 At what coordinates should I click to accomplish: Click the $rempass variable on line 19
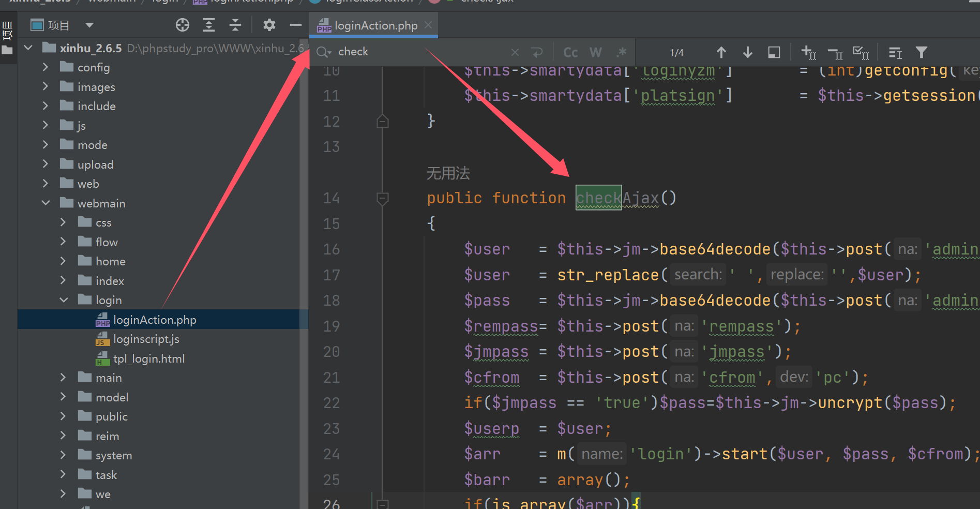[x=501, y=326]
